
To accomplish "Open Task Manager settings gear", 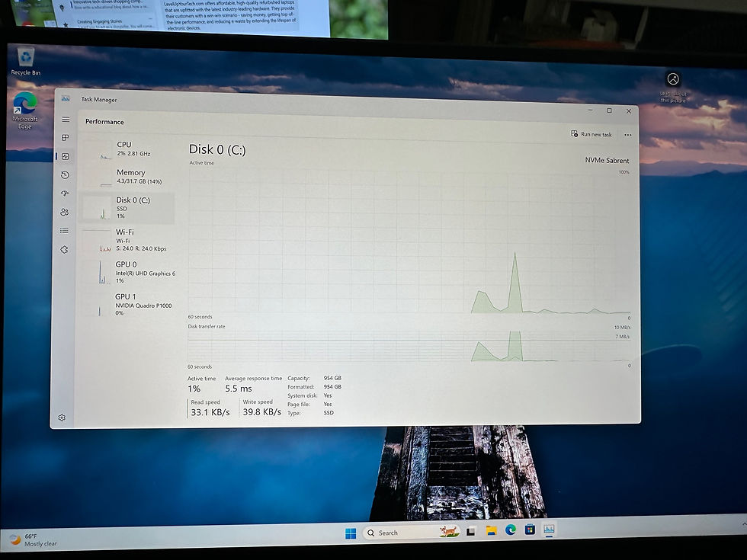I will (x=62, y=418).
